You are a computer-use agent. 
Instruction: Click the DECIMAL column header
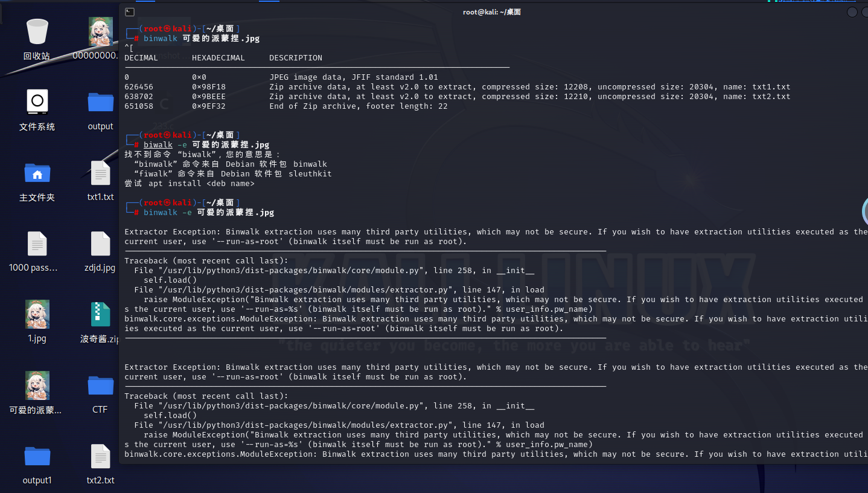click(x=141, y=58)
